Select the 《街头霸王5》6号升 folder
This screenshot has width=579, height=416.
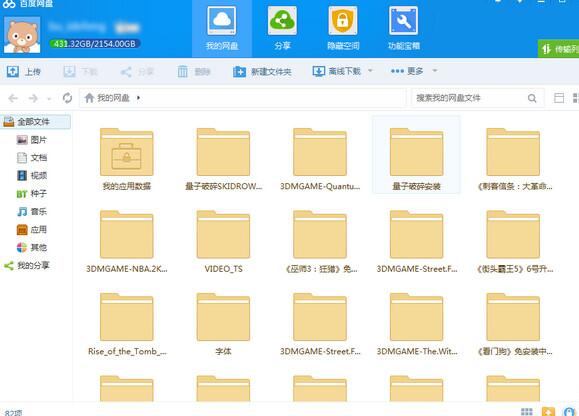point(513,241)
